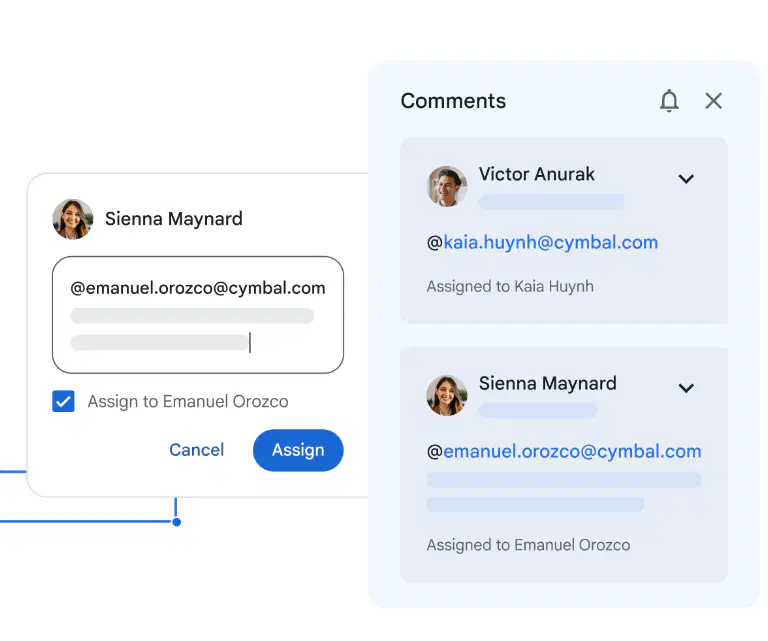The image size is (768, 641).
Task: Click the notification bell icon in Comments
Action: click(x=669, y=101)
